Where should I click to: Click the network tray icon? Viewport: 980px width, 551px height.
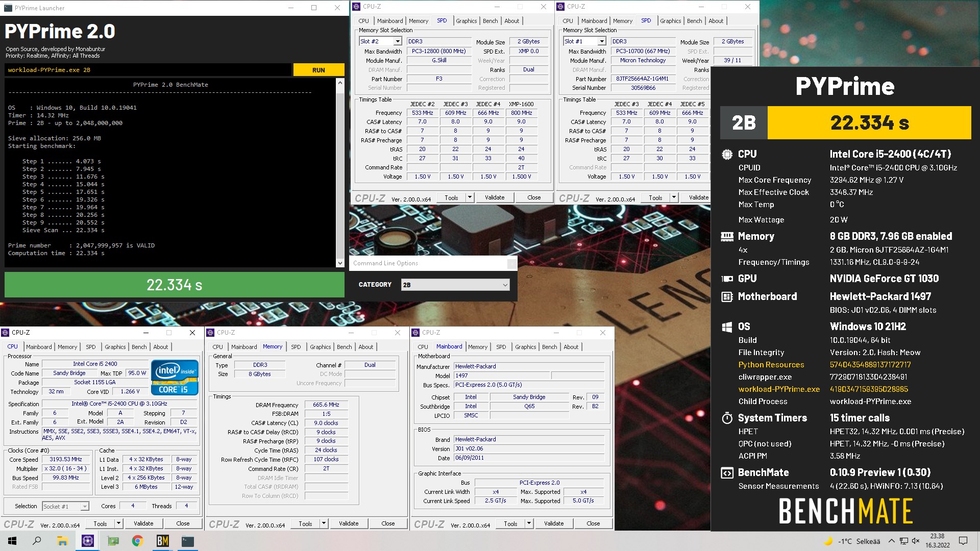pyautogui.click(x=903, y=541)
